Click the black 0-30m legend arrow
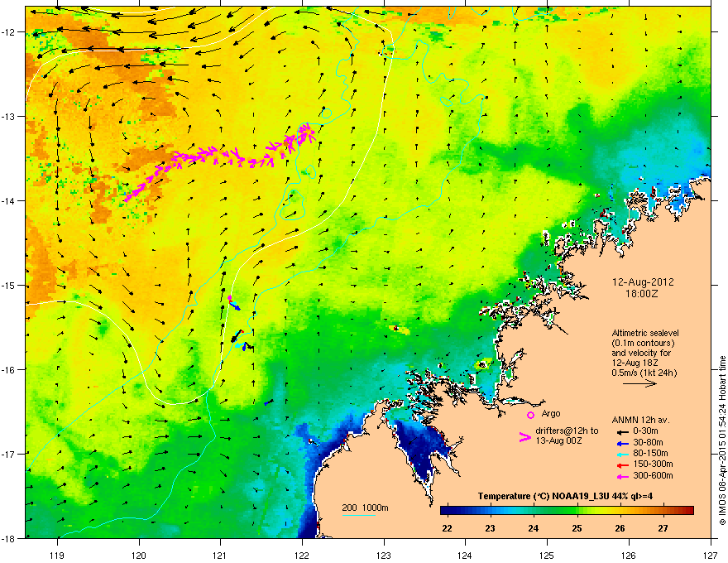This screenshot has width=728, height=563. 621,432
